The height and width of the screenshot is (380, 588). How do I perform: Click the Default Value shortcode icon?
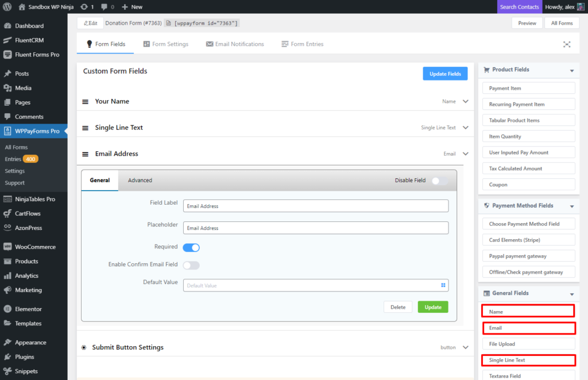pyautogui.click(x=443, y=285)
